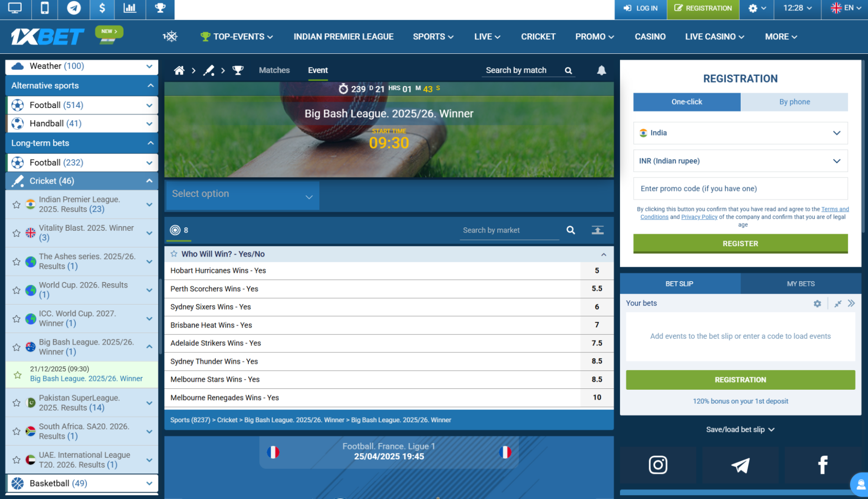Click the green REGISTER button
This screenshot has height=499, width=868.
pos(740,243)
